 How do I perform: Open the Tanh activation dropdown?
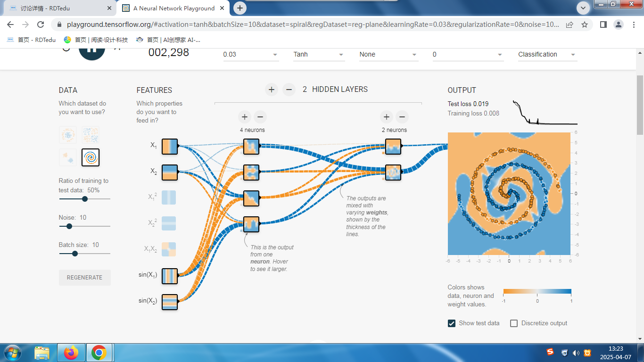pos(319,55)
